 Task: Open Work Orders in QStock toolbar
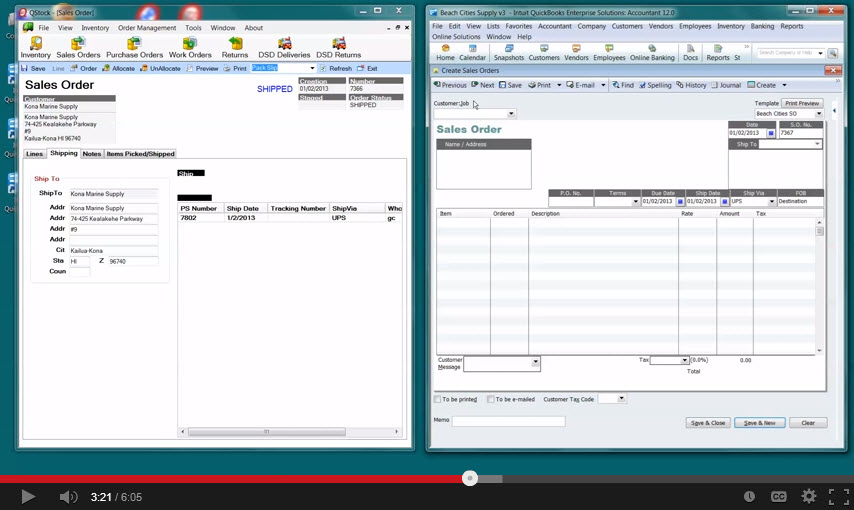pyautogui.click(x=190, y=47)
